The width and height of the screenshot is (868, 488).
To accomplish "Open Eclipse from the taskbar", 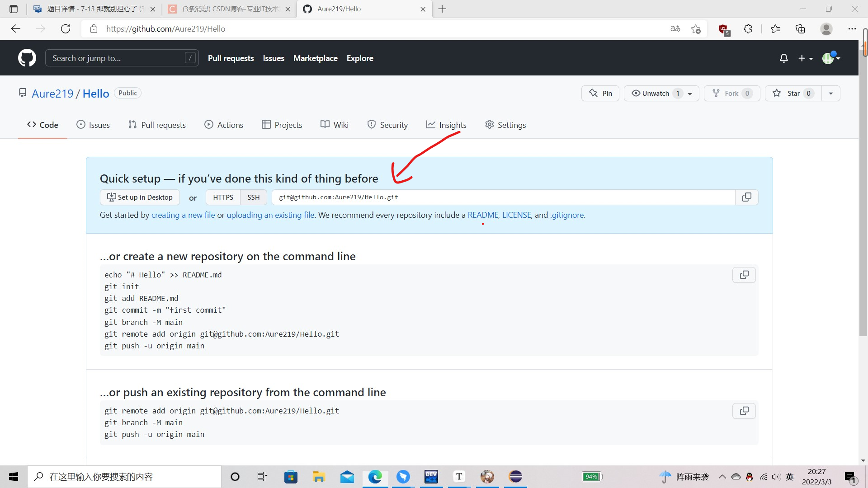I will click(515, 477).
